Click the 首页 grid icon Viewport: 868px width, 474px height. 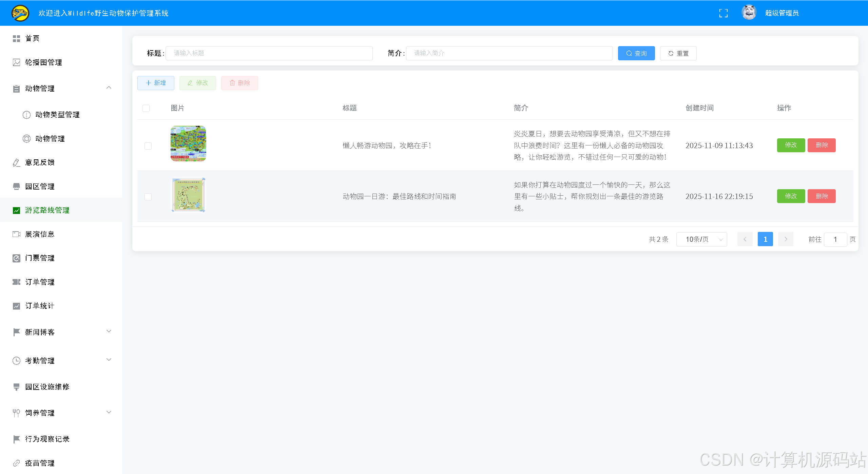[16, 39]
